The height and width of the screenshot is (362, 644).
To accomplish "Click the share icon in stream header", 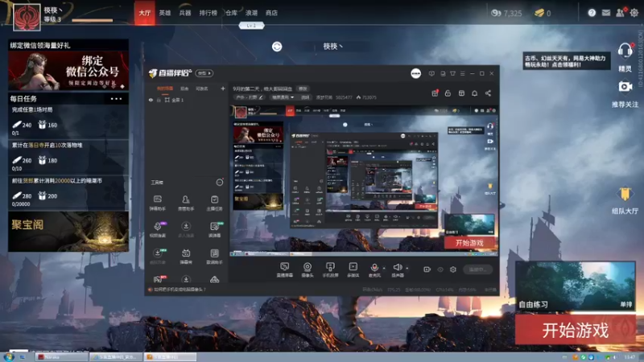I will (x=488, y=93).
